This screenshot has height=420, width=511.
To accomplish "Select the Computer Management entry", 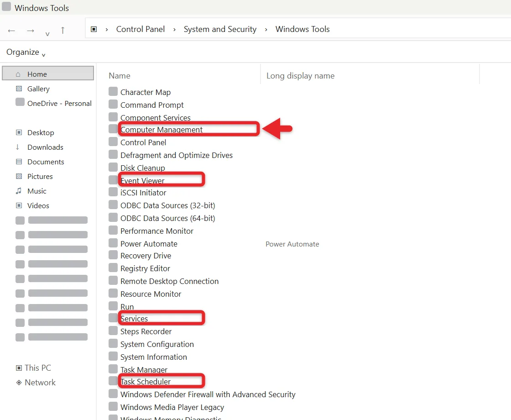I will click(x=162, y=130).
